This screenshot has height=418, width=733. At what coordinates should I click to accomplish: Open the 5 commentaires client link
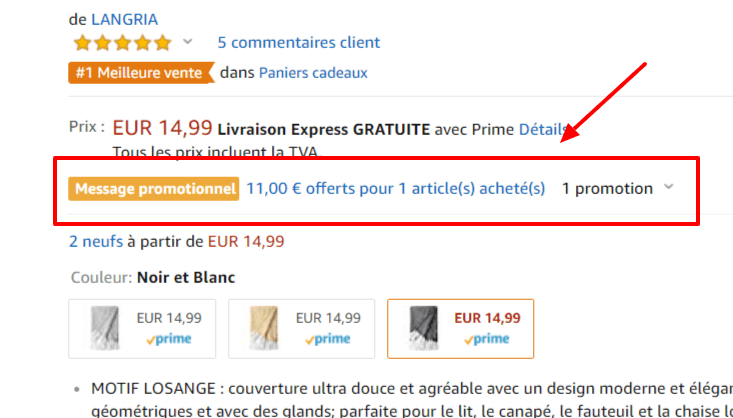(x=298, y=43)
